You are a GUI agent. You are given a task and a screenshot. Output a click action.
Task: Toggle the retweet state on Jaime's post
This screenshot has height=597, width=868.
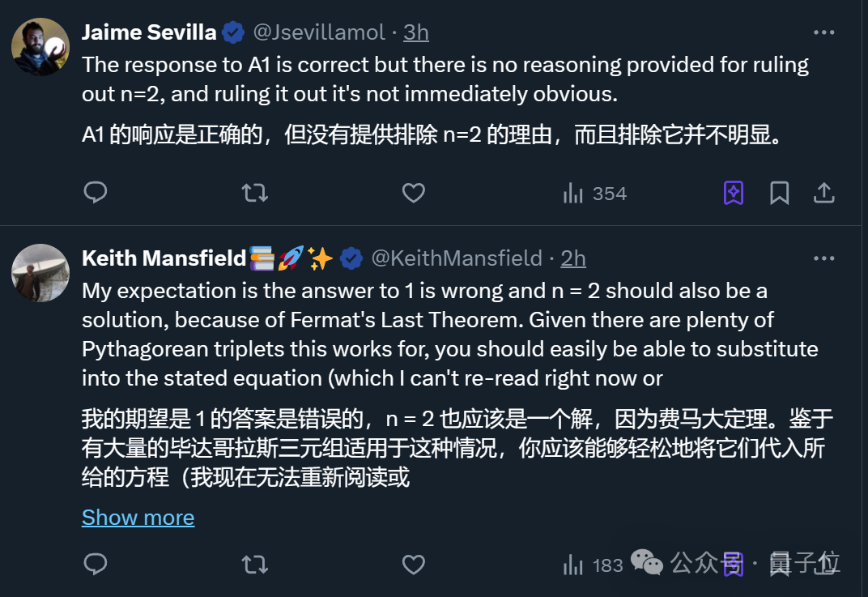[254, 193]
